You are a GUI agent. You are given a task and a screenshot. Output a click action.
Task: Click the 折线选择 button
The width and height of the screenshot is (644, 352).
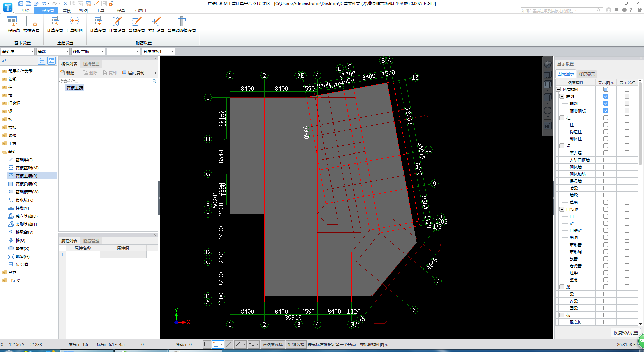(x=296, y=344)
